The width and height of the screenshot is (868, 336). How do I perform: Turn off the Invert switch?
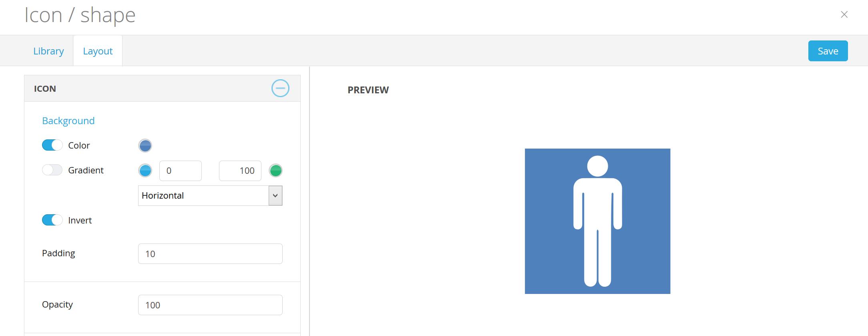click(52, 220)
